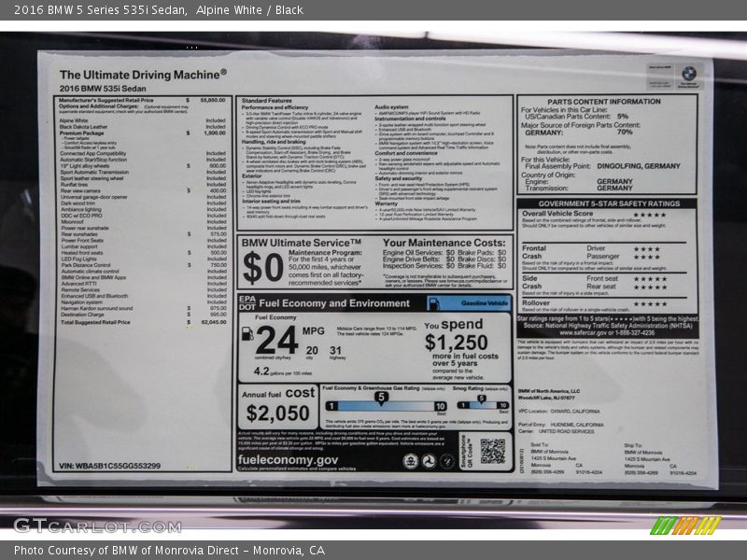This screenshot has width=747, height=560.
Task: Open the fueleconomy.gov link
Action: [289, 459]
